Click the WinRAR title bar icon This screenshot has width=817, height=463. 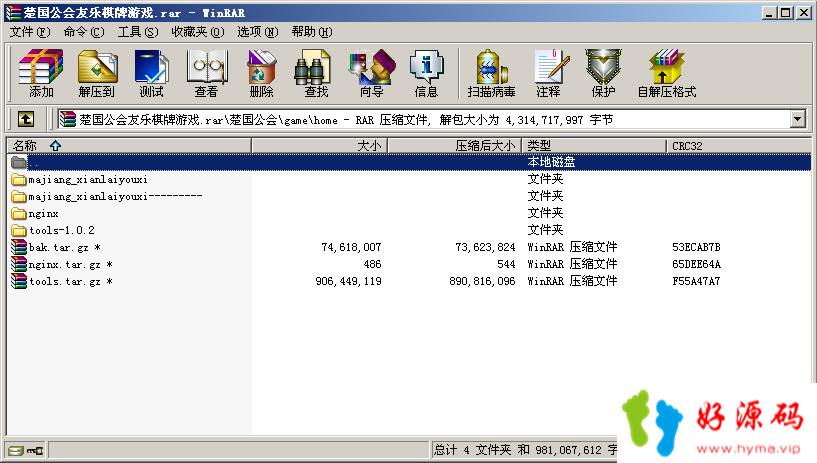click(x=13, y=12)
